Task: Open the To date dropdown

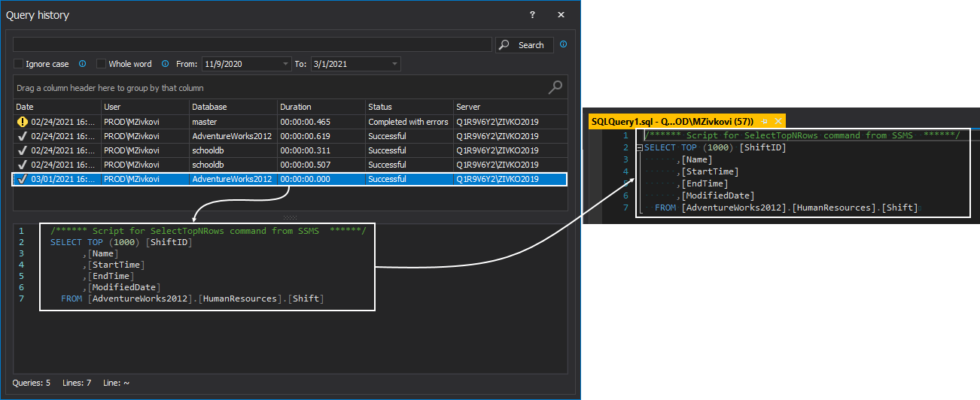Action: pyautogui.click(x=395, y=65)
